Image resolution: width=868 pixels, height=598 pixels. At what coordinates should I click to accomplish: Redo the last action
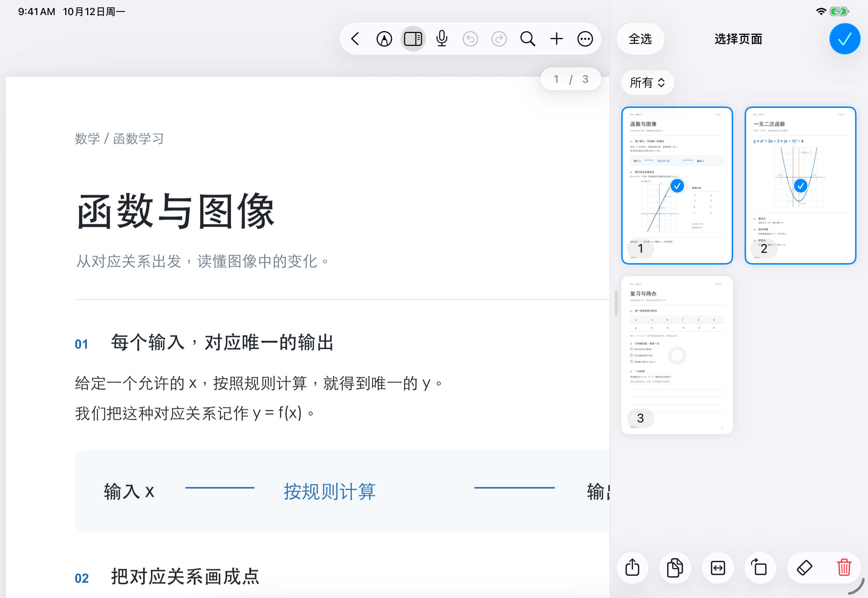(499, 39)
